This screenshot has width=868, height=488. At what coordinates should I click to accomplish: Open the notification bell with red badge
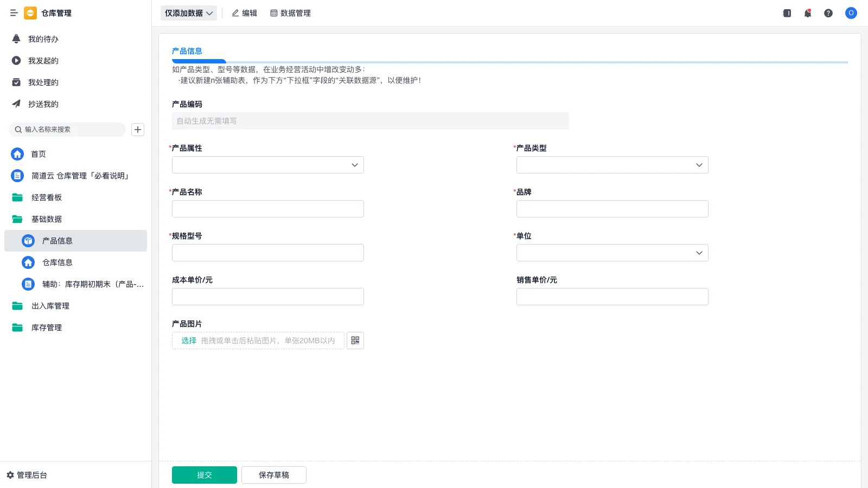pos(807,13)
